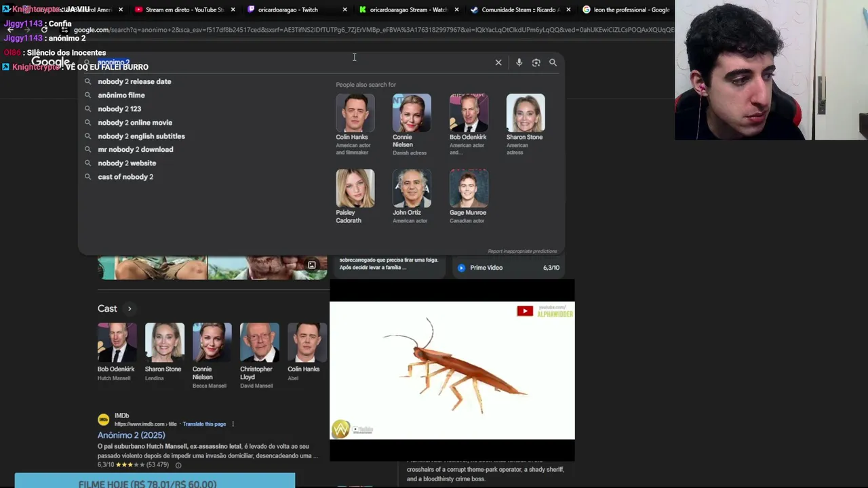Open Paisley Cadorath suggestion card
The image size is (868, 488).
click(x=355, y=197)
